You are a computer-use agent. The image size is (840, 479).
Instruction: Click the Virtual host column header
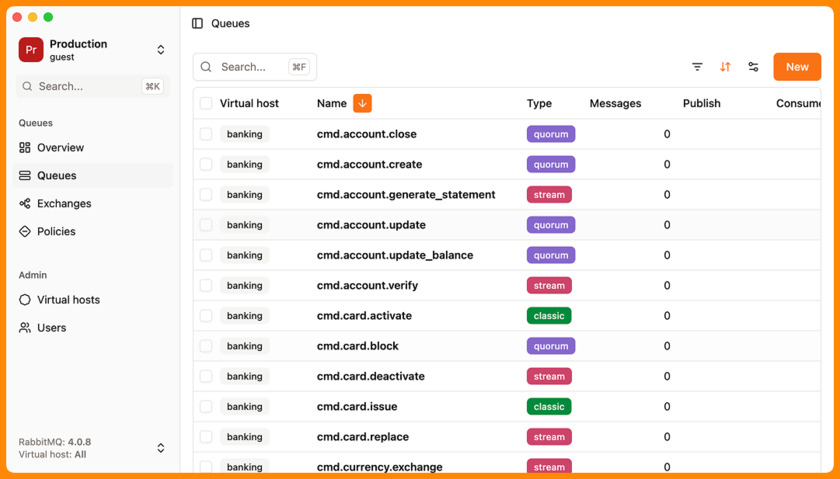pos(249,103)
